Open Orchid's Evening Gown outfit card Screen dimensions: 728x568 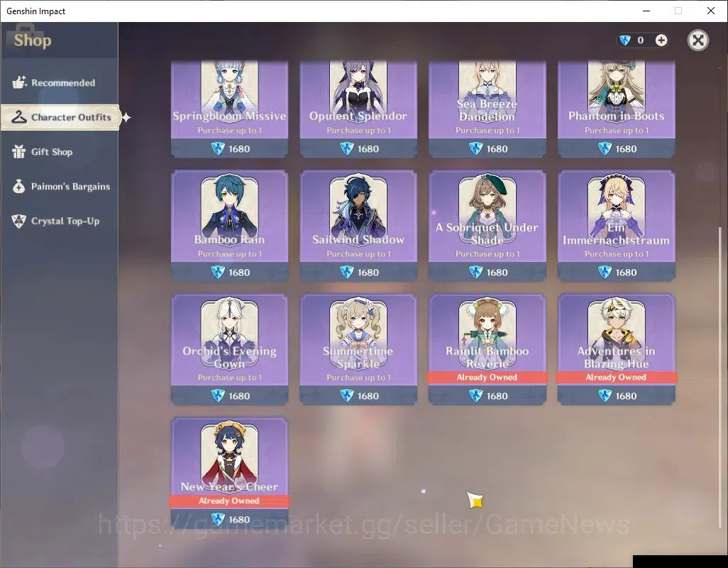pyautogui.click(x=229, y=349)
